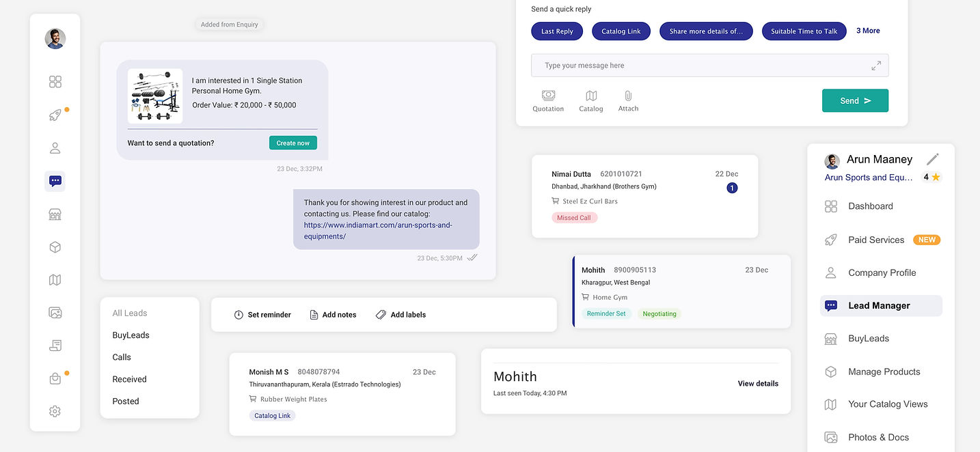
Task: Click the Add notes button
Action: tap(333, 315)
